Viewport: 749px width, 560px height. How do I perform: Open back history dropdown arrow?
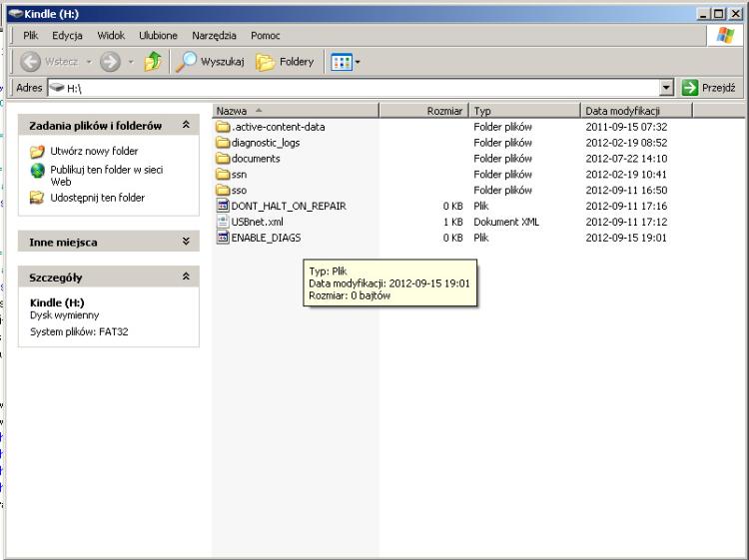[89, 62]
